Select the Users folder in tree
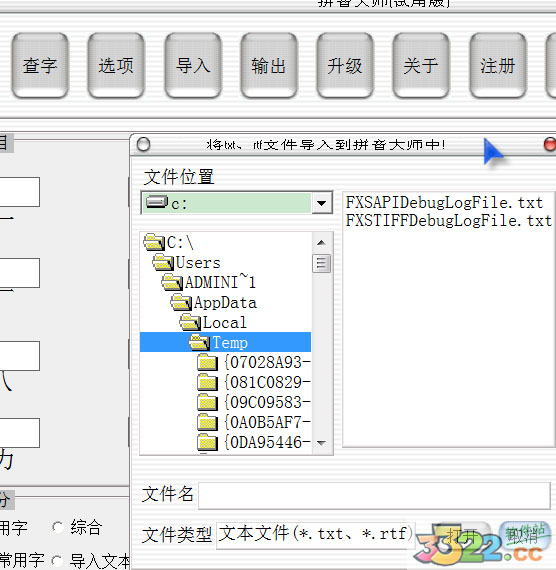 tap(187, 262)
